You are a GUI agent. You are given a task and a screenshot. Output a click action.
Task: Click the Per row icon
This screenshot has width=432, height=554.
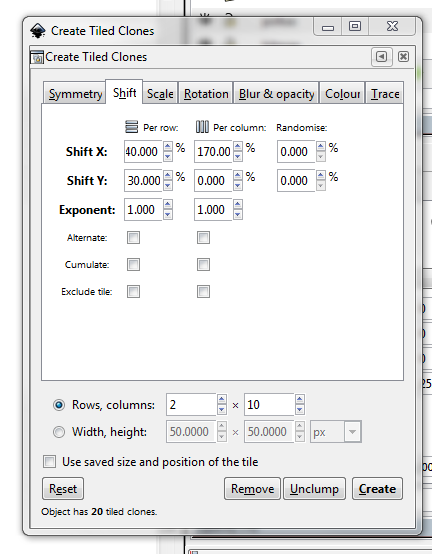click(131, 126)
